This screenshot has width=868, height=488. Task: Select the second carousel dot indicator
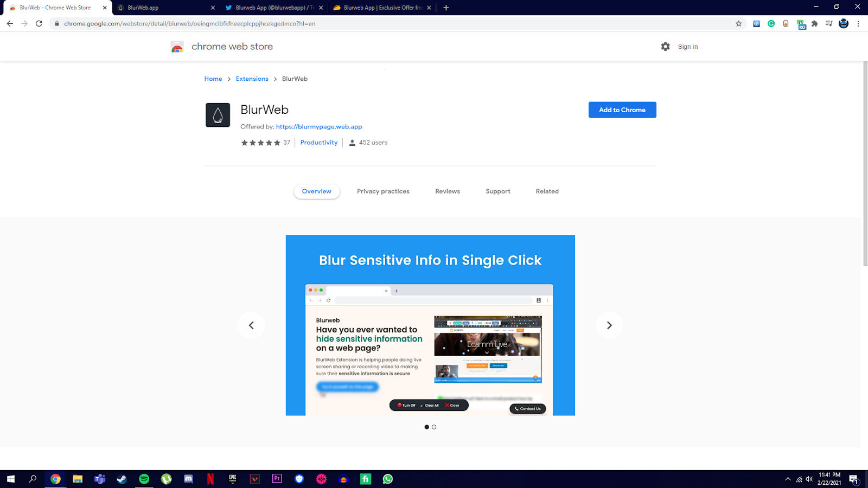[434, 427]
